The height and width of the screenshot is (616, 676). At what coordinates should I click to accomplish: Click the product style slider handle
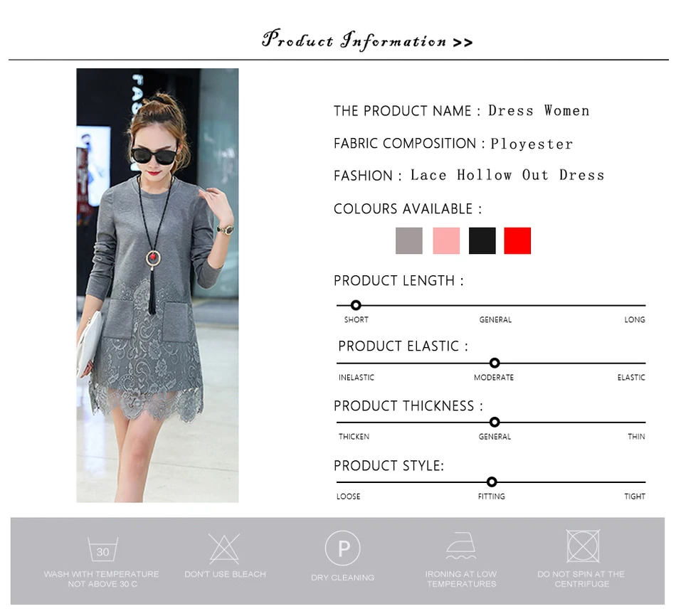492,482
